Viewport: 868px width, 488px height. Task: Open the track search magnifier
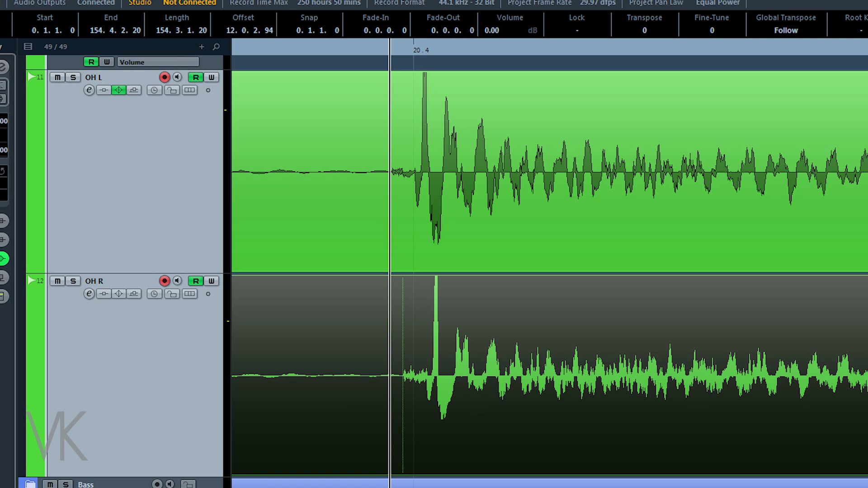216,47
